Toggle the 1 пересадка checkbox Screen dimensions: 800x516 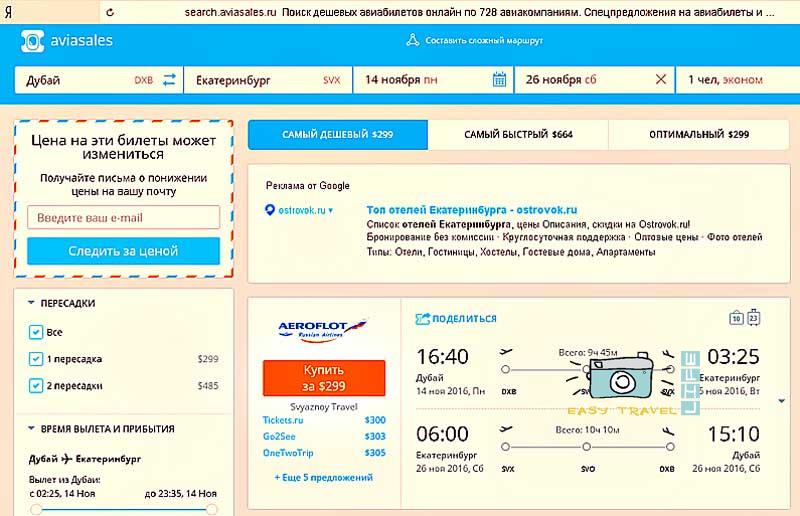tap(35, 359)
